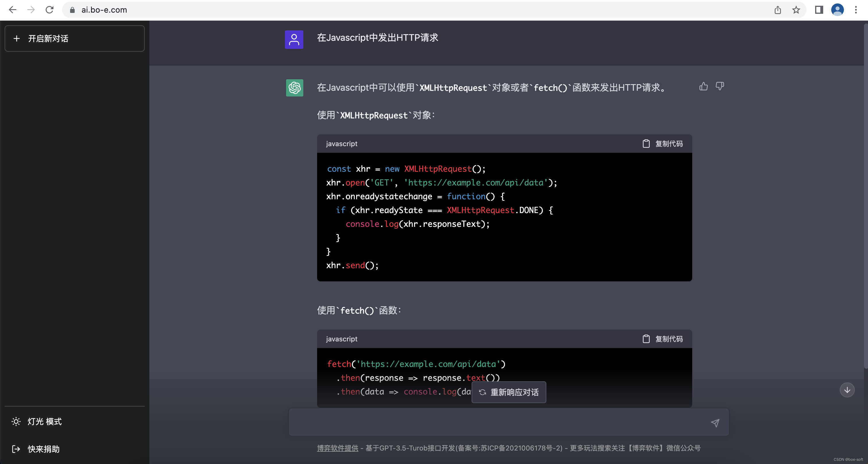
Task: Open the browser side panel
Action: (x=819, y=10)
